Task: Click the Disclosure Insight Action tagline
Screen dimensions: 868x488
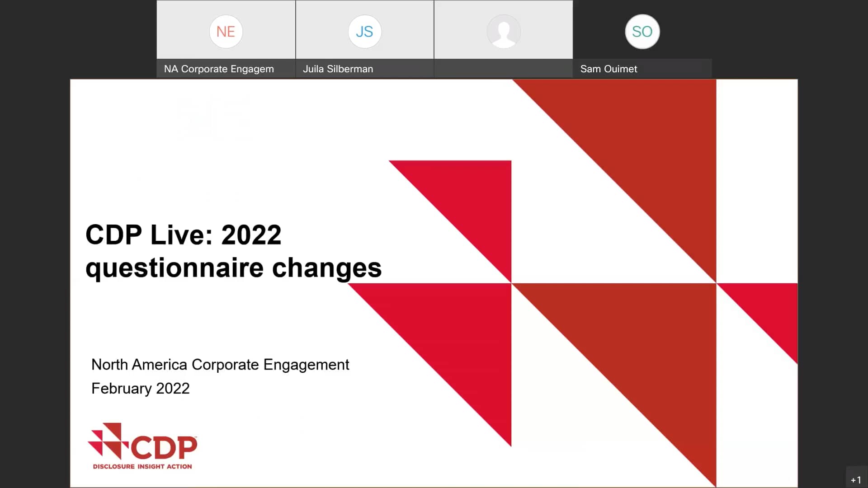Action: 142,466
